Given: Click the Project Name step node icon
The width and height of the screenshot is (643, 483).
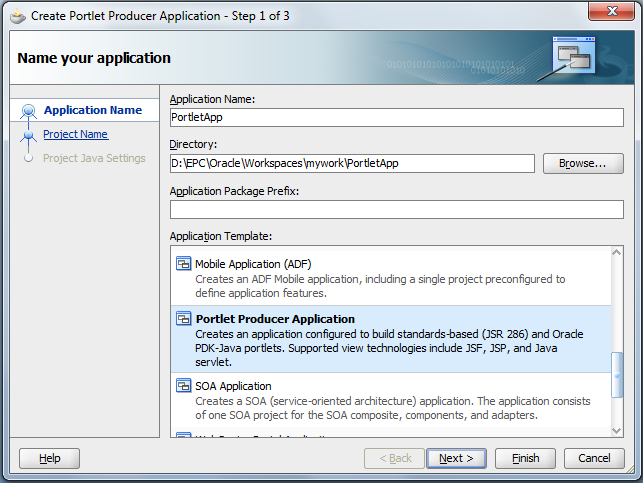Looking at the screenshot, I should tap(28, 135).
